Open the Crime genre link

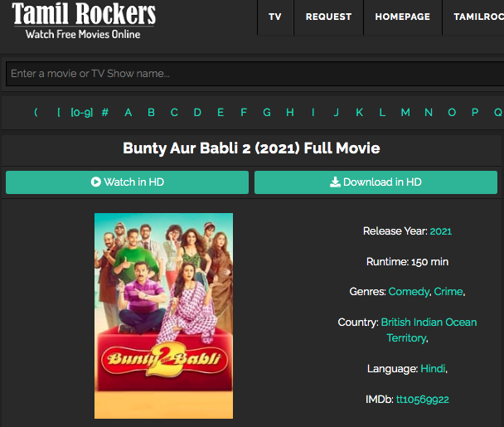[448, 292]
